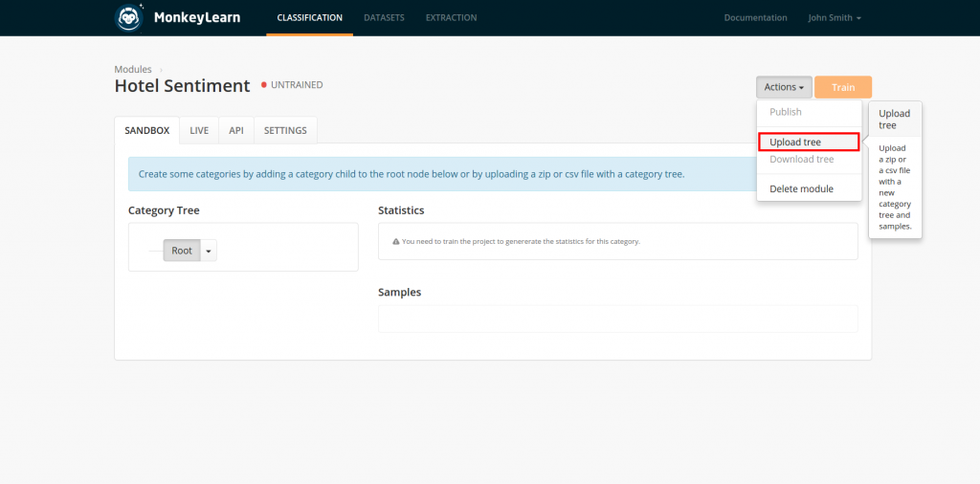Click the Samples heading
This screenshot has width=980, height=484.
[x=399, y=293]
